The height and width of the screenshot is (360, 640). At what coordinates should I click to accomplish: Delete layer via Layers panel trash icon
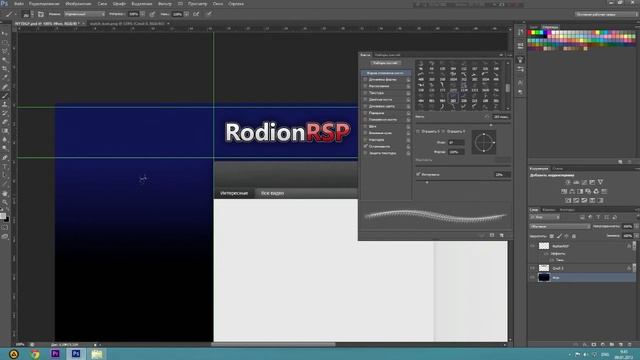[x=630, y=344]
